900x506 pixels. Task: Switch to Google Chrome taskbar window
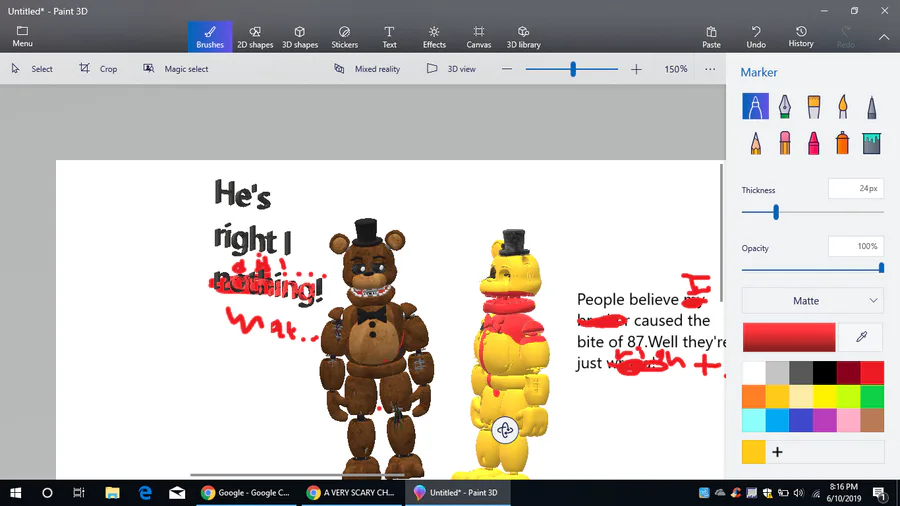click(x=246, y=493)
